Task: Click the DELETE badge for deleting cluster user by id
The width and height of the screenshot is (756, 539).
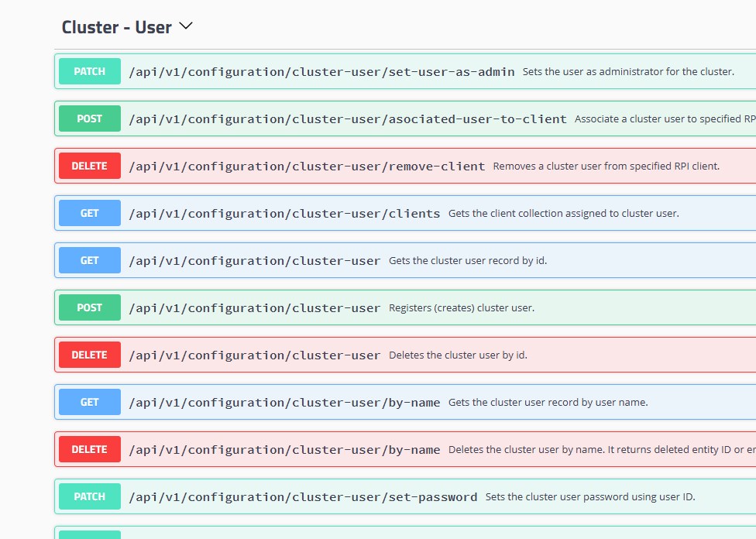Action: 89,355
